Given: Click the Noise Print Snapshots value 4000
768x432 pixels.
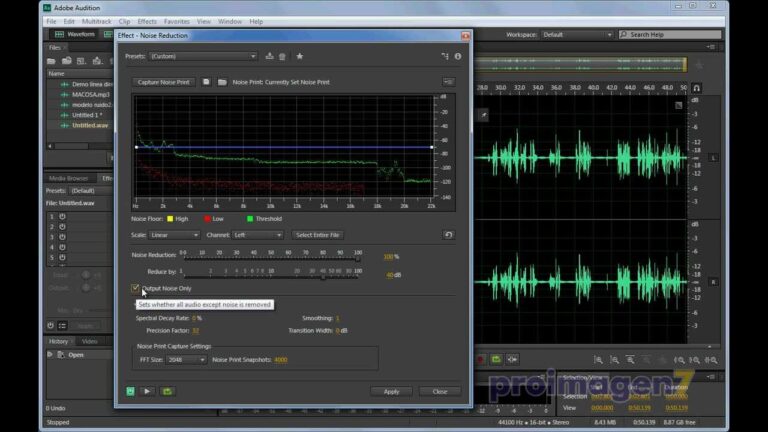Looking at the screenshot, I should [281, 360].
